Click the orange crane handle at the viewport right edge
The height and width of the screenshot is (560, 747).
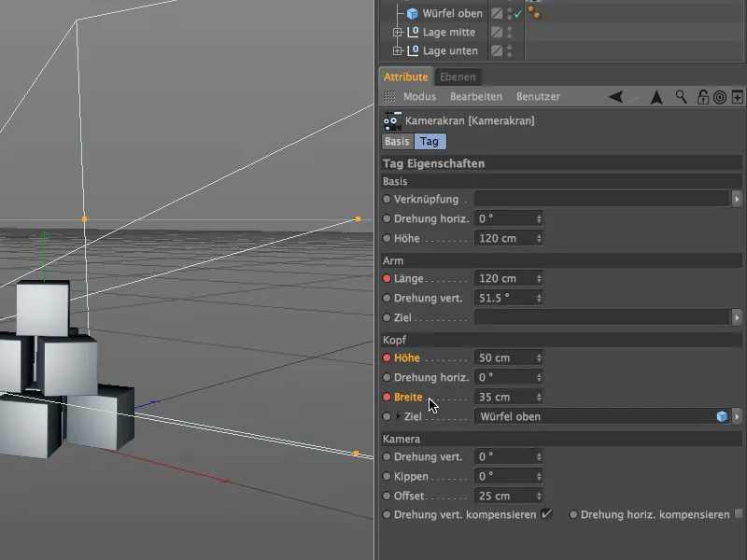click(x=359, y=219)
